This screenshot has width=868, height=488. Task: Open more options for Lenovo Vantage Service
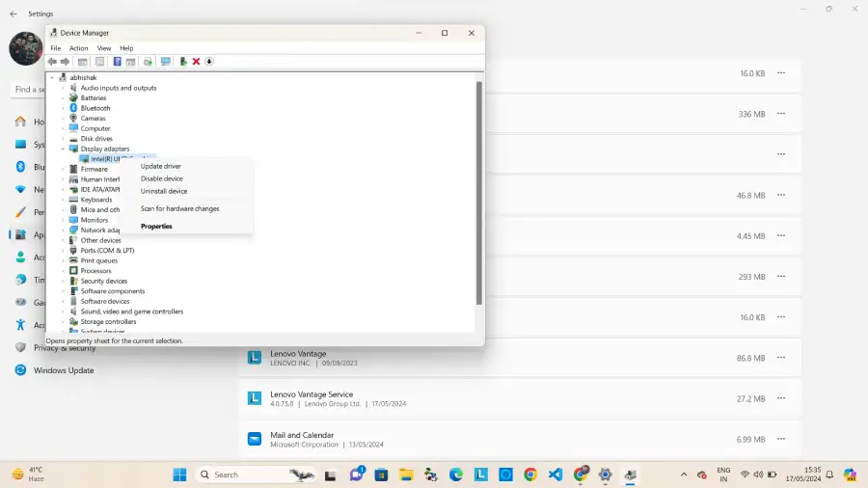(x=781, y=398)
